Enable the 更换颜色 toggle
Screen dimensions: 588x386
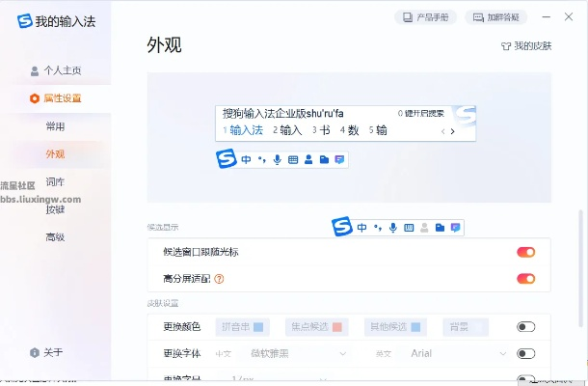tap(525, 327)
